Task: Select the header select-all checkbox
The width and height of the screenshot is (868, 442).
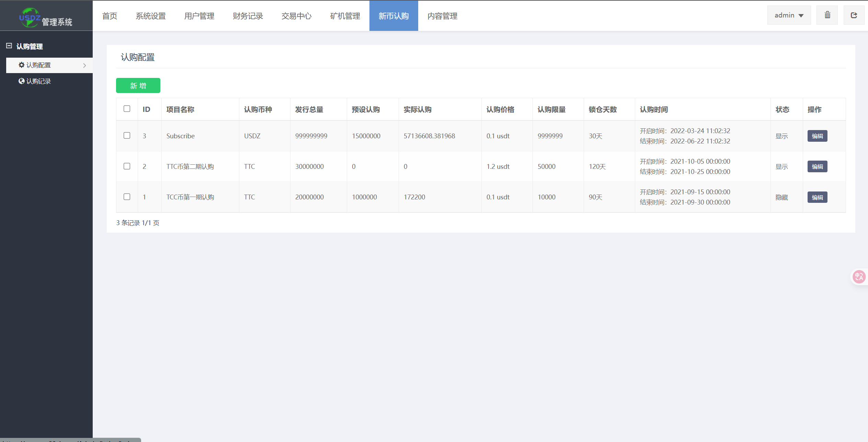Action: coord(127,109)
